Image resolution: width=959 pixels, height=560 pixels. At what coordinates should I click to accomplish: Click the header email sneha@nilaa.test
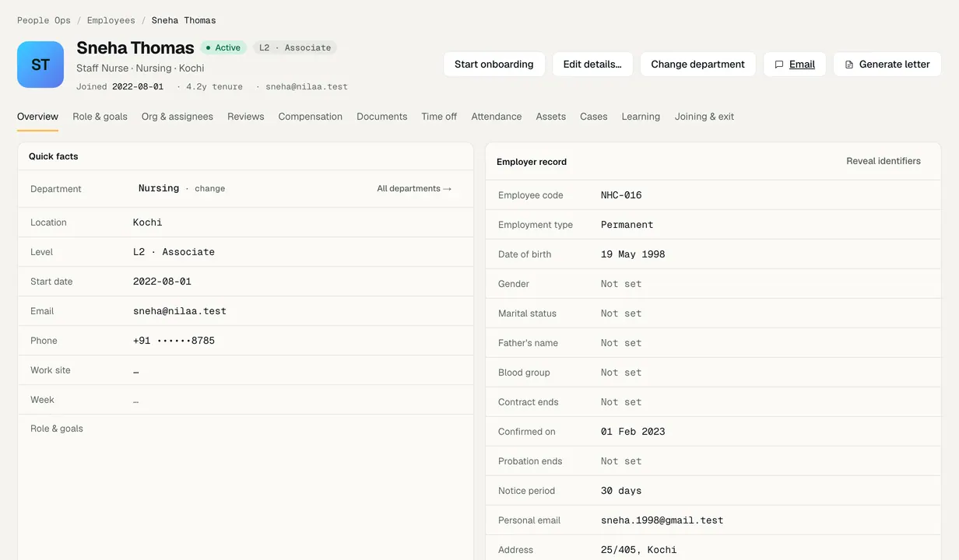[307, 86]
